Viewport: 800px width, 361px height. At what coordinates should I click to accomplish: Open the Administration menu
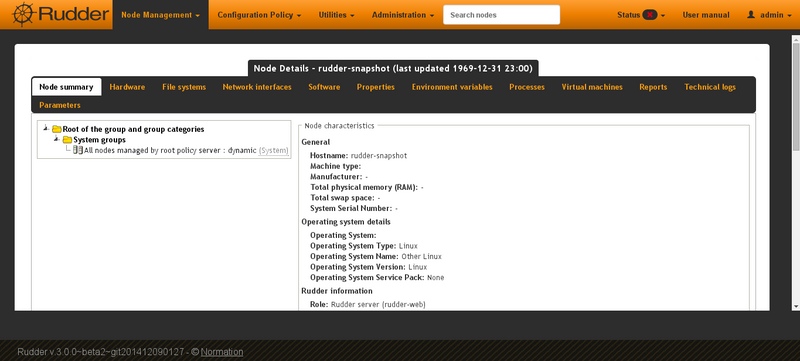[x=403, y=15]
